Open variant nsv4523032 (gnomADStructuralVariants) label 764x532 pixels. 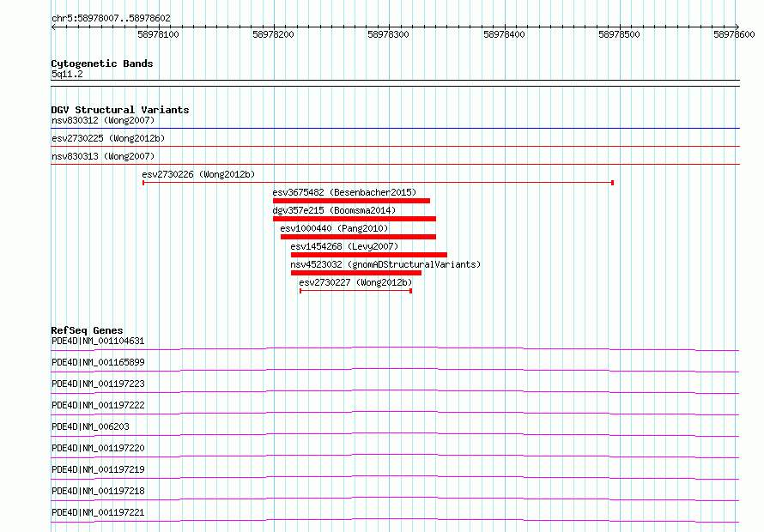tap(385, 264)
